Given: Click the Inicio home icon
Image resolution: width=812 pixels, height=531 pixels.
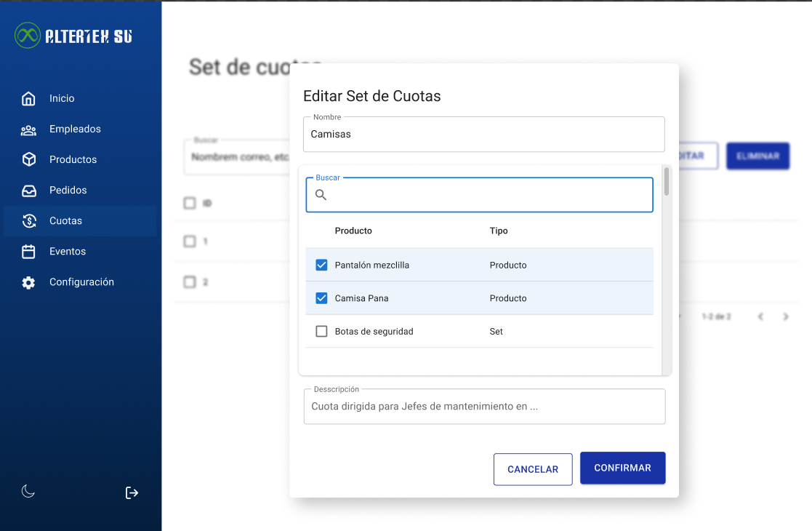Looking at the screenshot, I should click(28, 98).
